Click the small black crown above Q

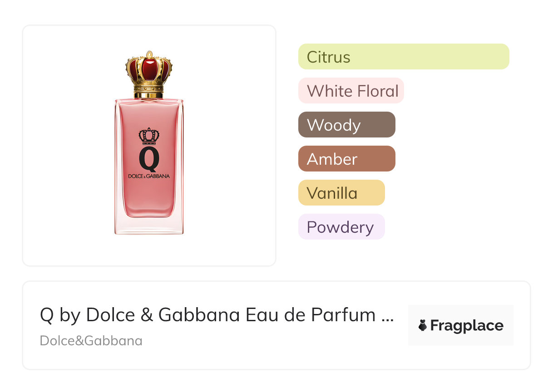[x=149, y=135]
